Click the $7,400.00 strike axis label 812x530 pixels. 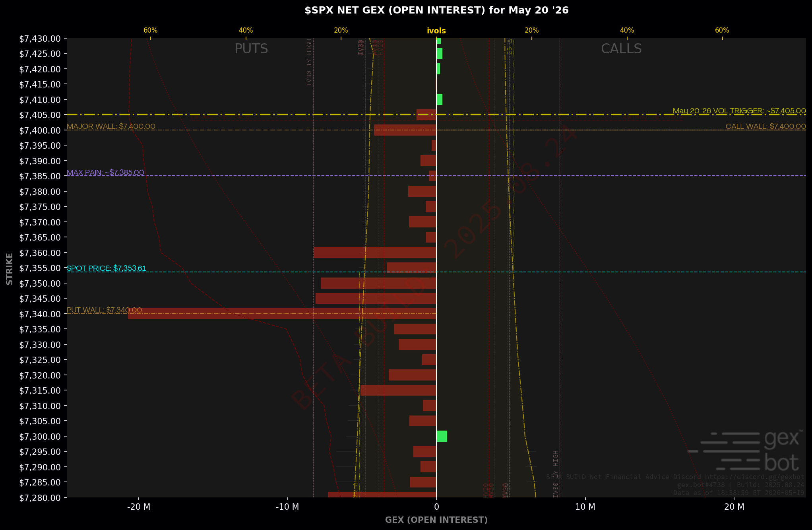[40, 130]
